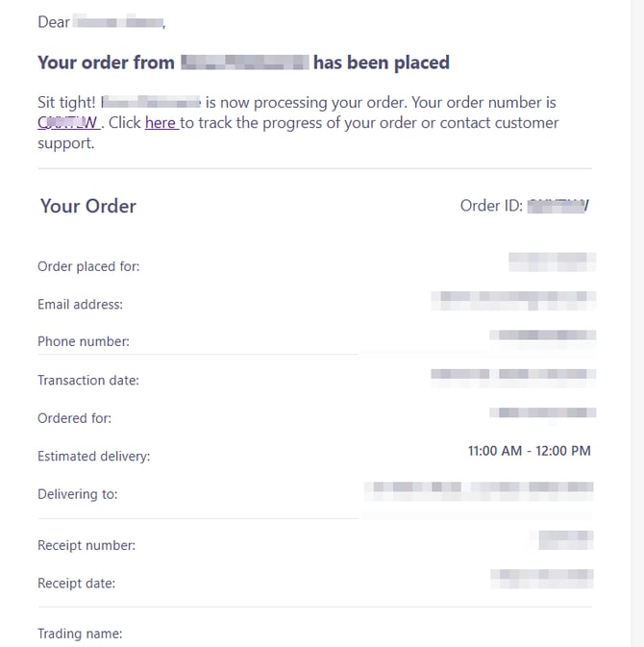Viewport: 644px width, 647px height.
Task: Click the order number link in the message
Action: pos(67,123)
